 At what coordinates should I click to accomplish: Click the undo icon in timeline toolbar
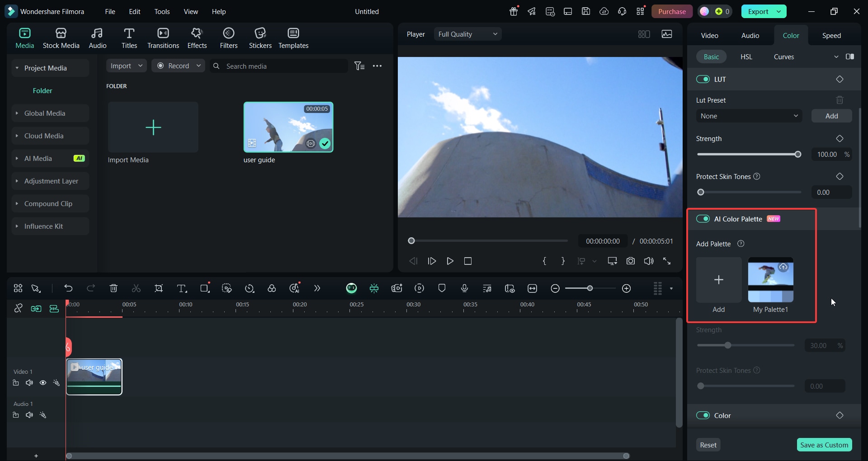[x=68, y=288]
